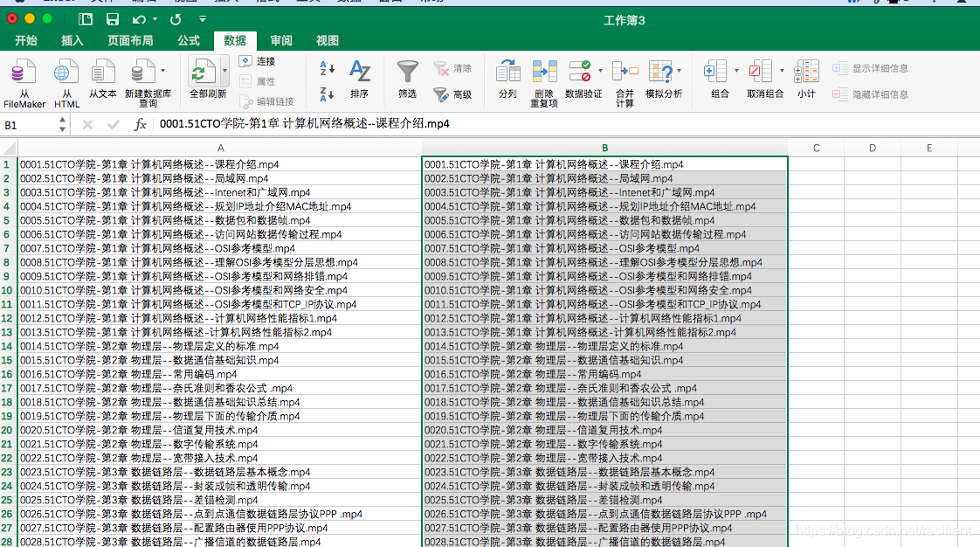Expand the What-If Analysis dropdown arrow

click(x=680, y=71)
